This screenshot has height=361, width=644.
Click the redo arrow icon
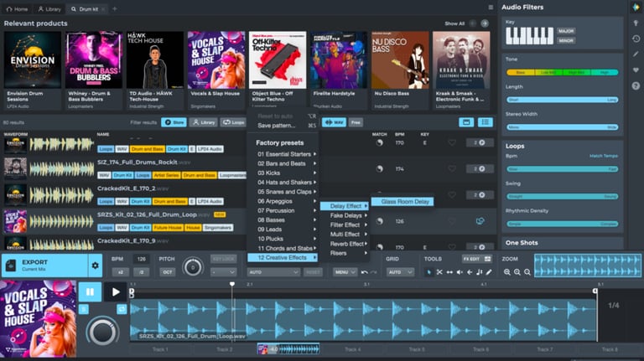click(373, 272)
